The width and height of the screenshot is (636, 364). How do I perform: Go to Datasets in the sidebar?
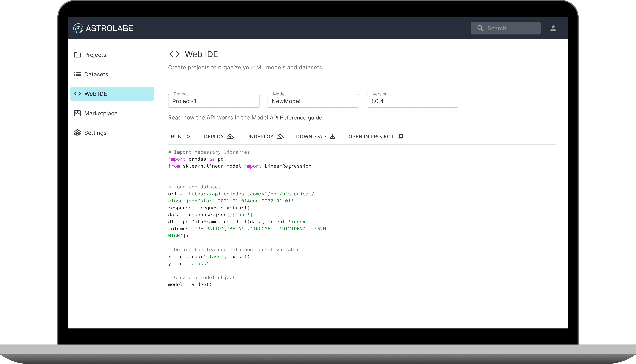click(x=96, y=74)
